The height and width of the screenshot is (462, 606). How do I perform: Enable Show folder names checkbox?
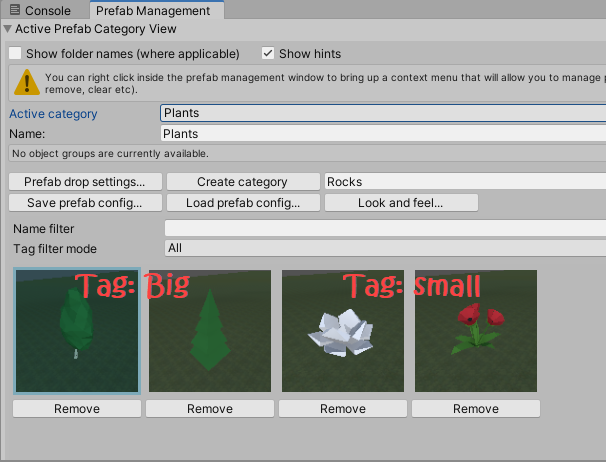click(x=15, y=53)
